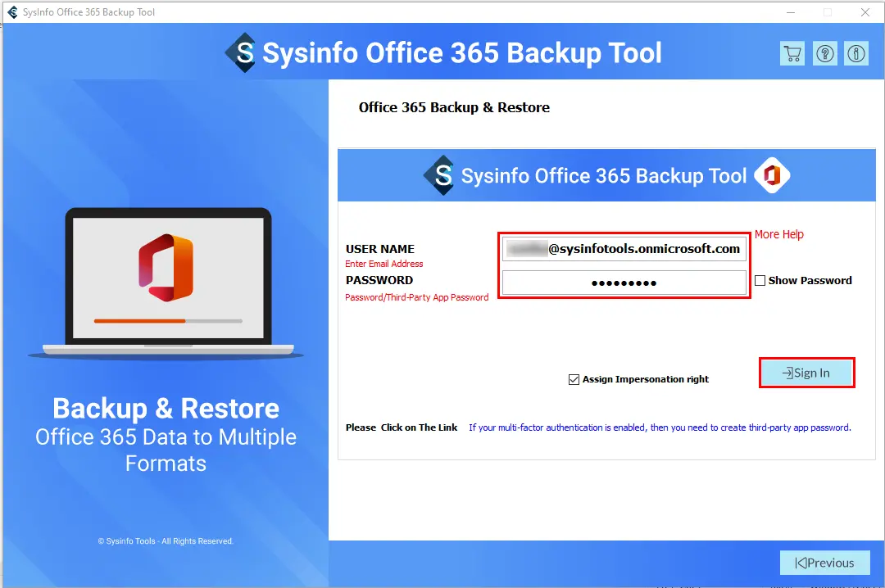885x588 pixels.
Task: Go back with the Previous button
Action: [x=824, y=563]
